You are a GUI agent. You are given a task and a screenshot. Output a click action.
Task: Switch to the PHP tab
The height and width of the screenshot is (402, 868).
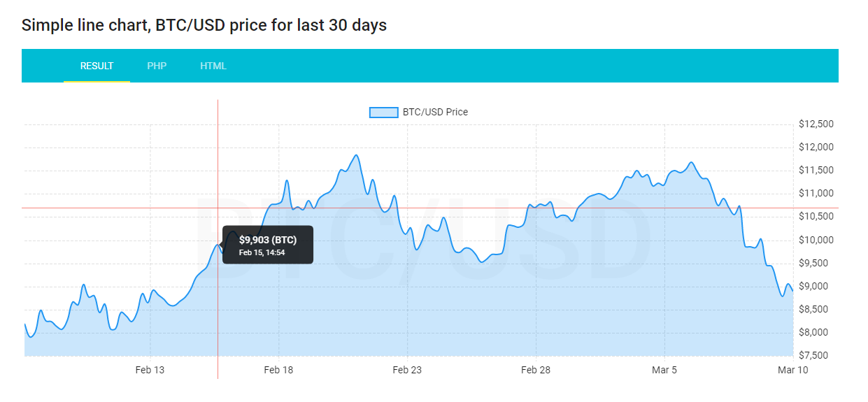(x=157, y=66)
